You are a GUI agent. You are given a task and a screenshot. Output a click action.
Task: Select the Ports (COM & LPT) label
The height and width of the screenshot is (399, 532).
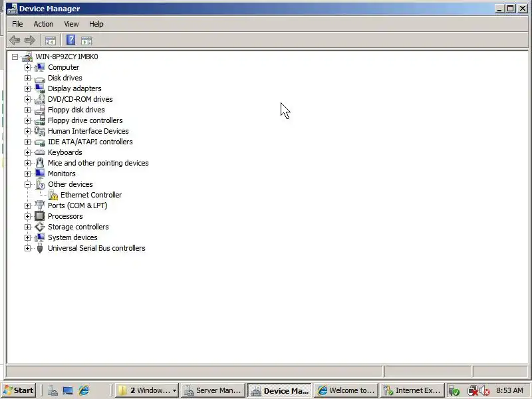click(x=77, y=205)
